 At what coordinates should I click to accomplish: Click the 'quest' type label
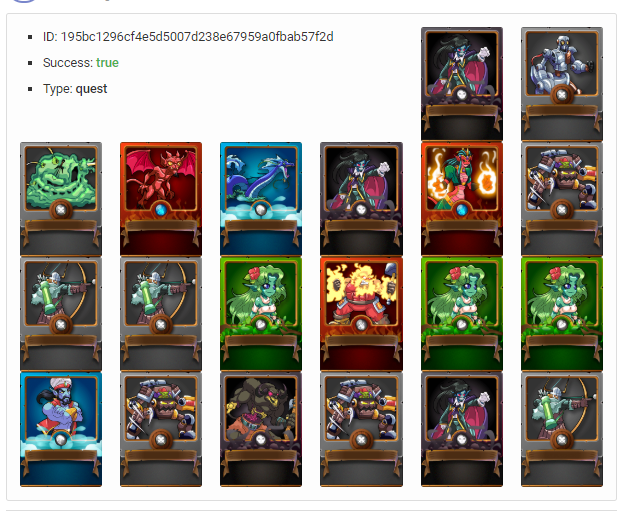[x=91, y=89]
